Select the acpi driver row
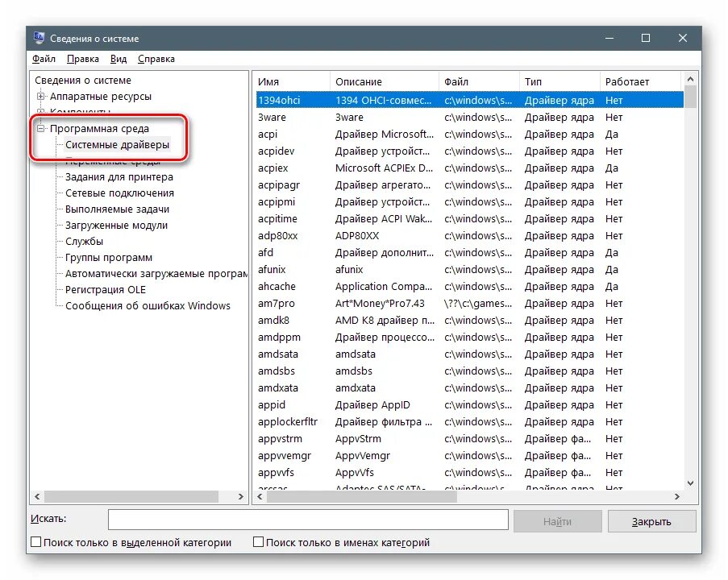This screenshot has width=728, height=580. coord(469,134)
